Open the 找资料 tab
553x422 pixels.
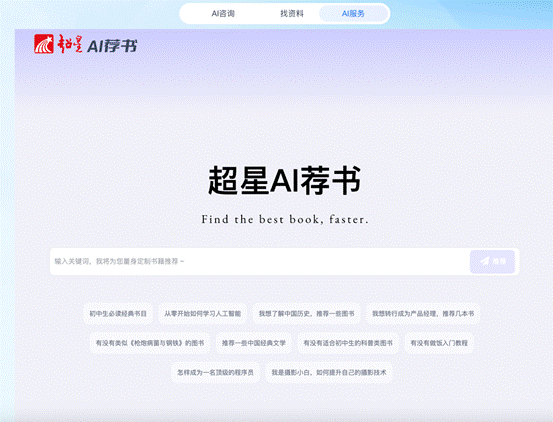pos(292,14)
